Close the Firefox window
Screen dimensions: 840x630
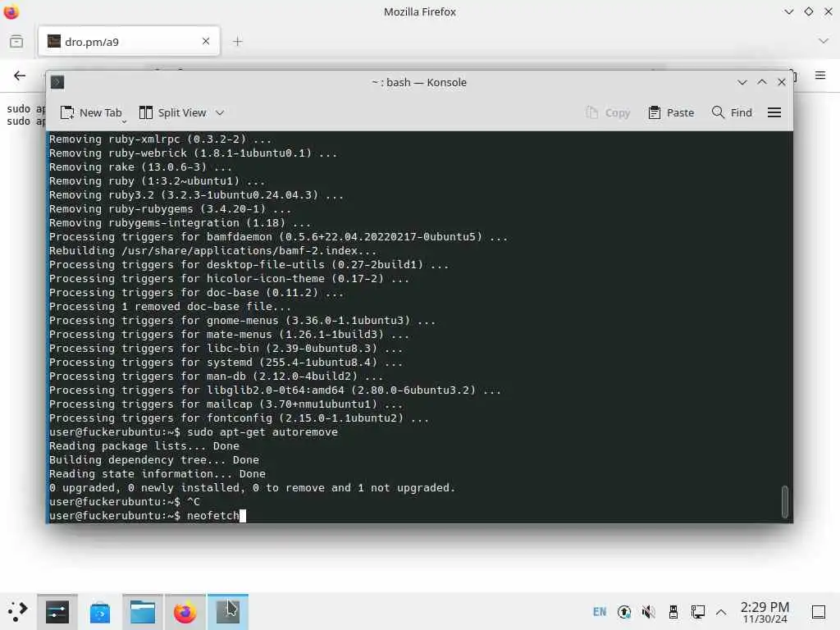[828, 11]
